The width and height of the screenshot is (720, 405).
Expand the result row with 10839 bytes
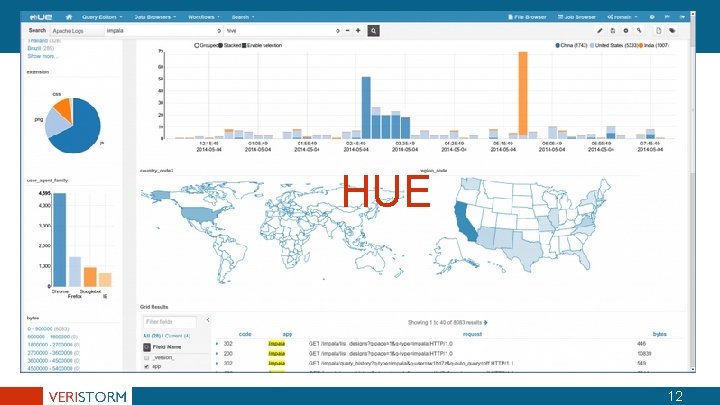217,354
